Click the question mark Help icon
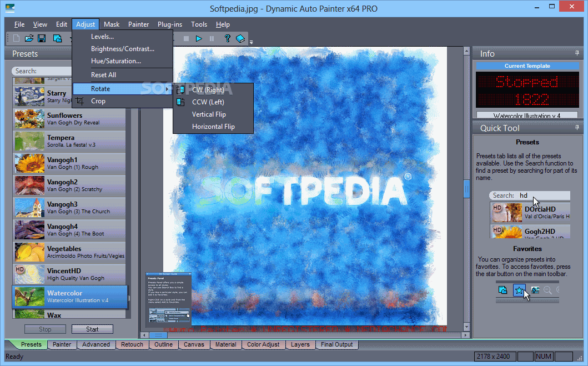Screen dimensions: 588x366 click(227, 38)
